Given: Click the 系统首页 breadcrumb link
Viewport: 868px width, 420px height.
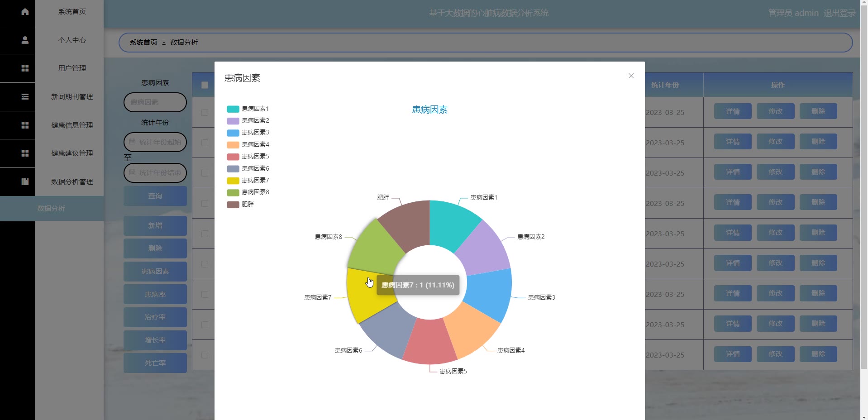Looking at the screenshot, I should click(143, 43).
